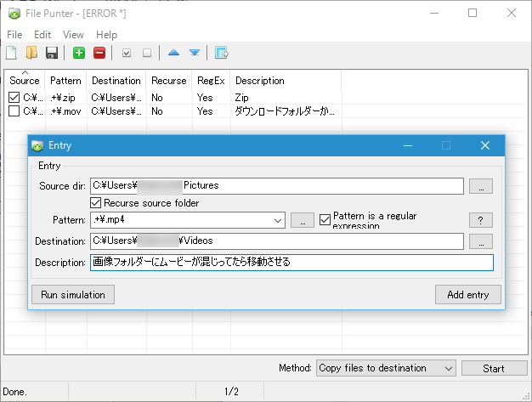Open a profile with the folder icon
This screenshot has height=402, width=532.
click(x=31, y=53)
